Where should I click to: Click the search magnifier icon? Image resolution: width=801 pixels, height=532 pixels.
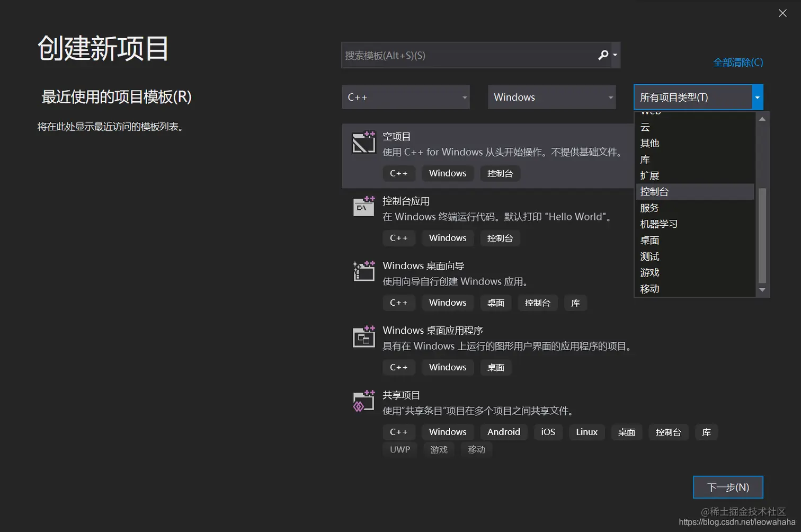pyautogui.click(x=603, y=55)
